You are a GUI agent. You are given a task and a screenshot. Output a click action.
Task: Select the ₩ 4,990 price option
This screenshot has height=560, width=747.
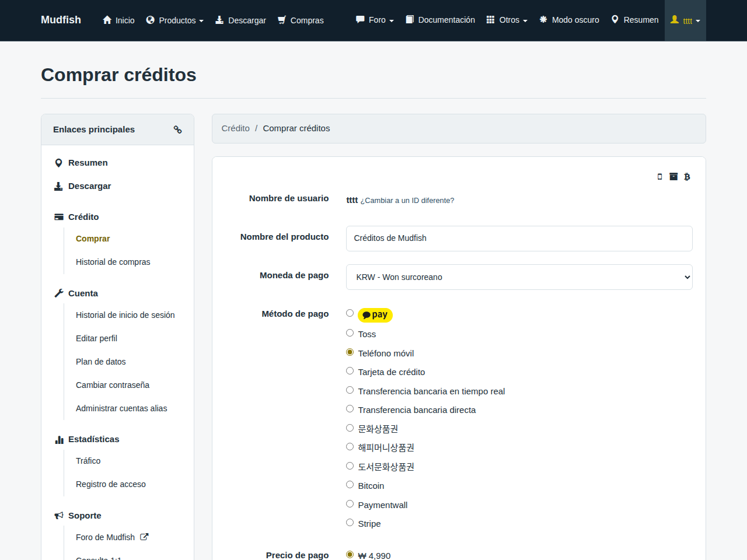(x=350, y=554)
